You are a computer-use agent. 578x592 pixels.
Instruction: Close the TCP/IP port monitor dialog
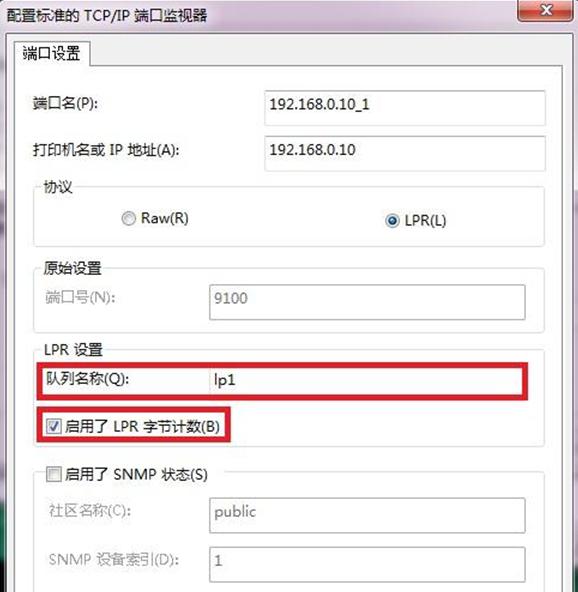point(545,10)
